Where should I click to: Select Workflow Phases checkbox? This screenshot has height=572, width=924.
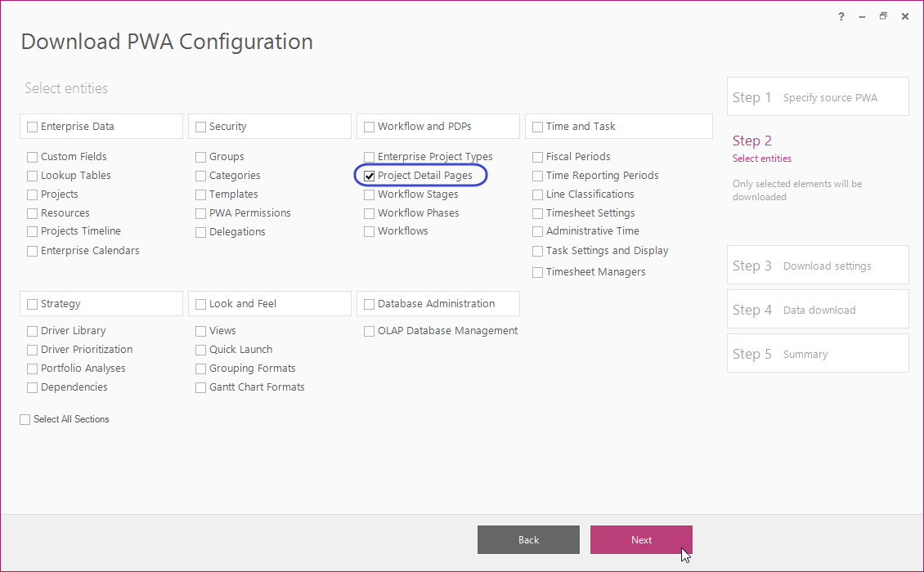click(x=370, y=214)
